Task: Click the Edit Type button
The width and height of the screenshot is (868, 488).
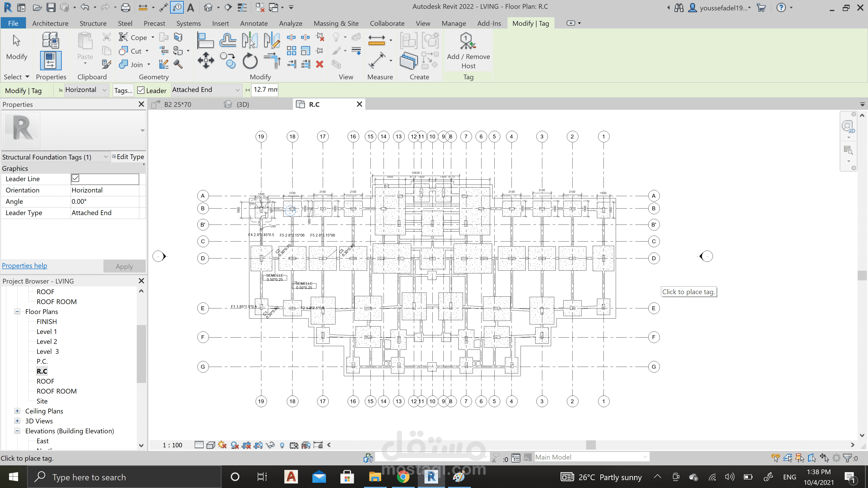Action: click(128, 157)
